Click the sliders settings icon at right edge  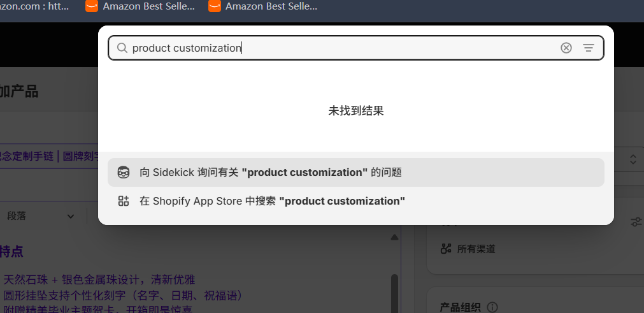(636, 222)
